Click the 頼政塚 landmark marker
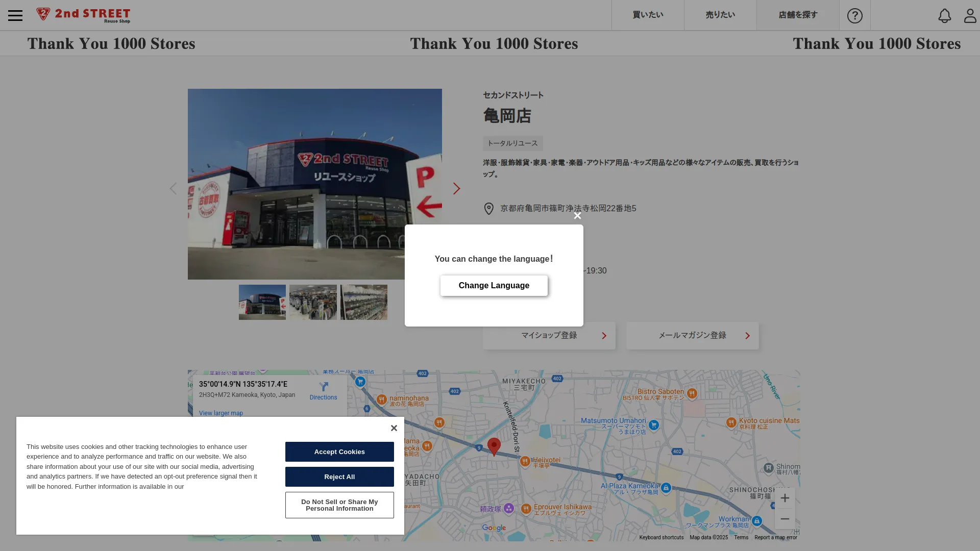Screen dimensions: 980x551 (x=509, y=508)
